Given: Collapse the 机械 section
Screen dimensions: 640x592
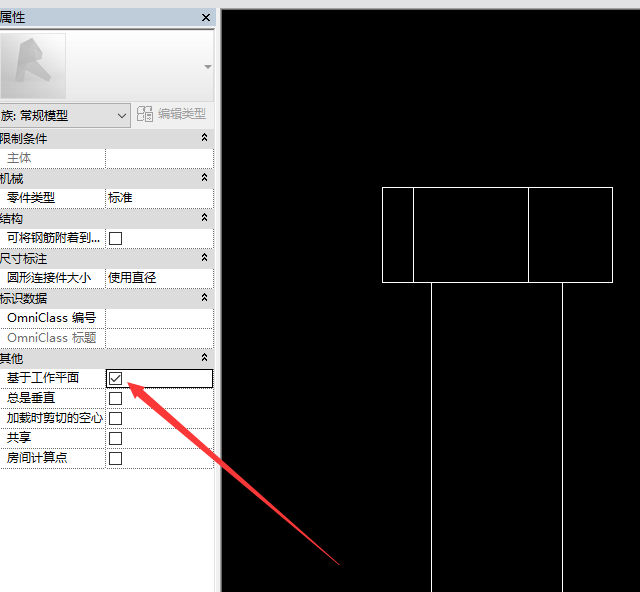Looking at the screenshot, I should [x=204, y=178].
